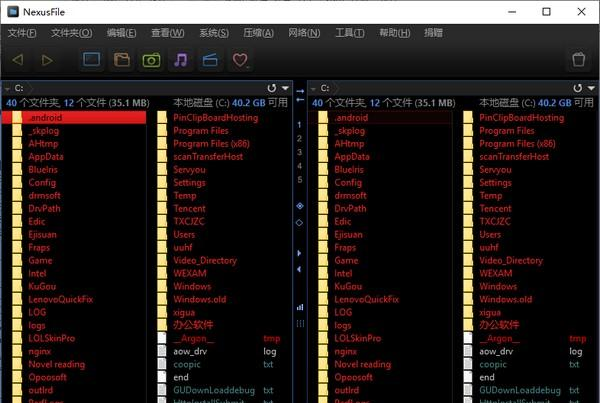This screenshot has width=600, height=403.
Task: Click the forward navigation arrow in toolbar
Action: pyautogui.click(x=47, y=60)
